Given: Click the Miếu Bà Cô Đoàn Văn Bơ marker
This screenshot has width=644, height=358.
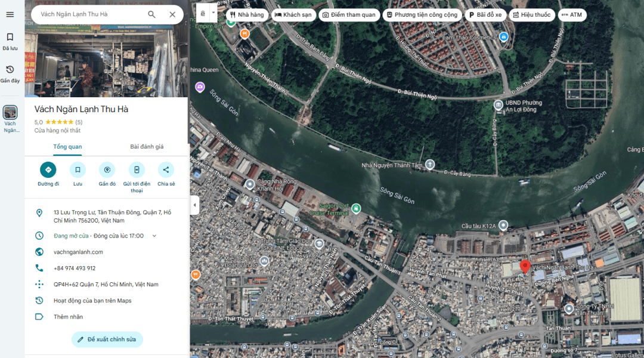Looking at the screenshot, I should click(x=264, y=261).
